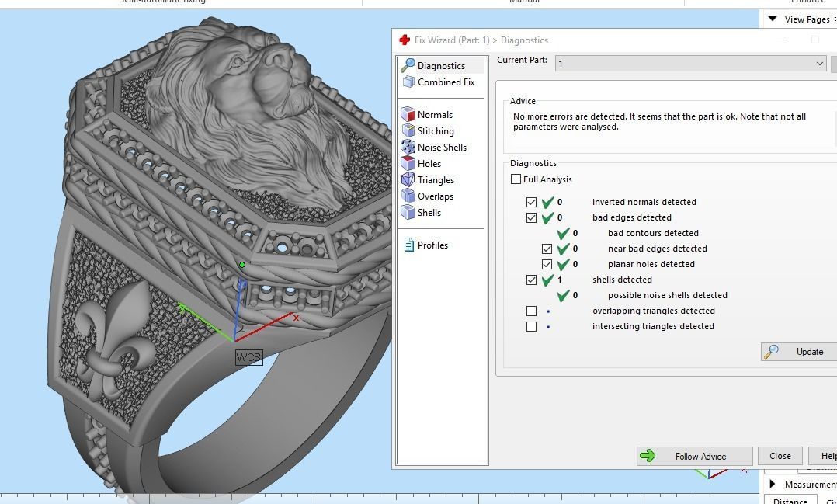Open the Current Part dropdown
Screen dimensions: 837x504
(691, 64)
